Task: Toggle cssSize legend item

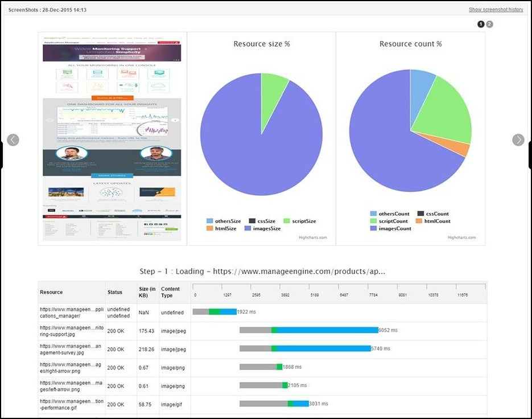Action: (262, 221)
